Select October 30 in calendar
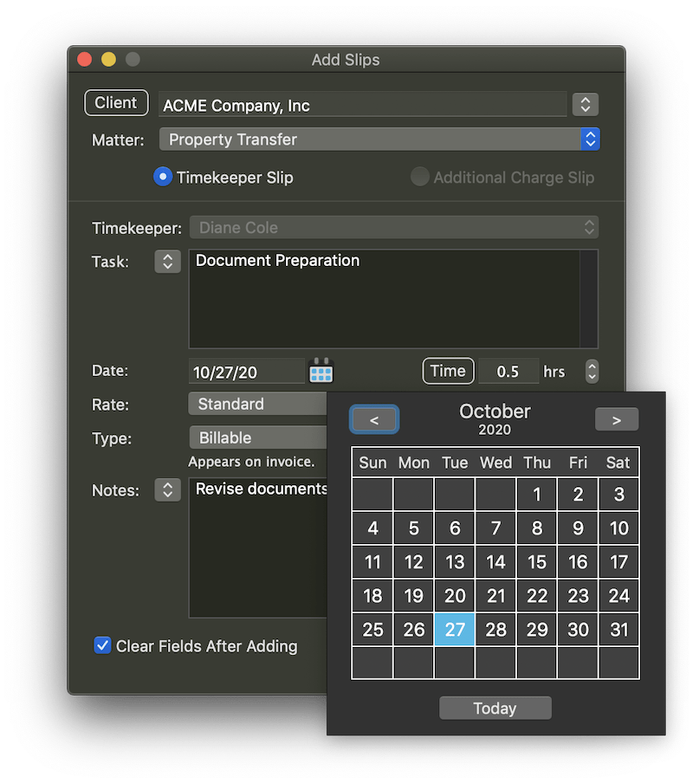Screen dimensions: 693x784 coord(578,630)
